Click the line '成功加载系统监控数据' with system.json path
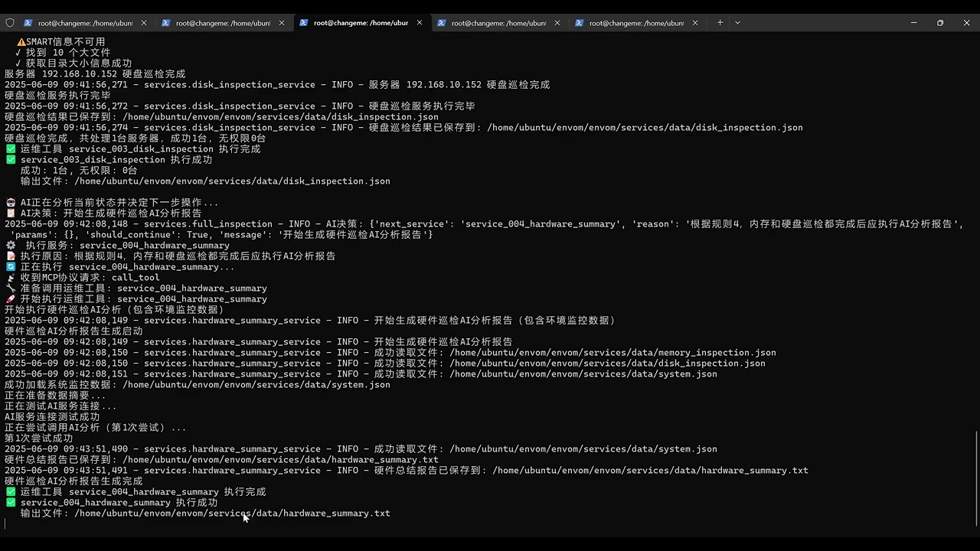This screenshot has height=551, width=980. [x=198, y=385]
